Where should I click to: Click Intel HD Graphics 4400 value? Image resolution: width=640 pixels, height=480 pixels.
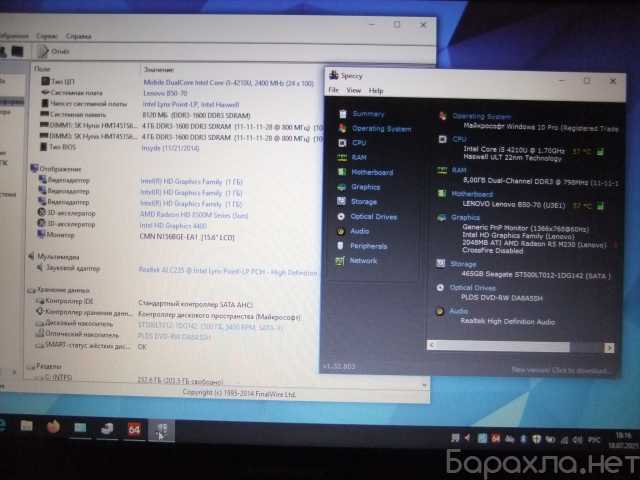click(x=173, y=225)
